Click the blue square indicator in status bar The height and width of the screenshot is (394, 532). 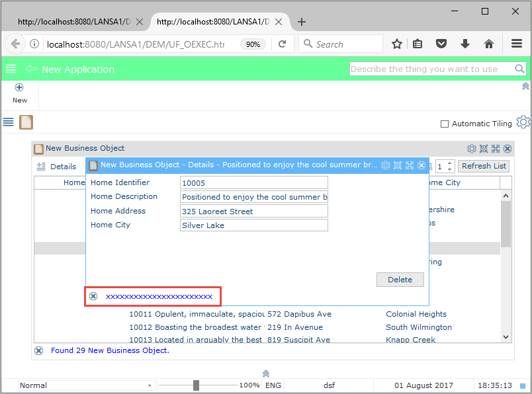523,386
